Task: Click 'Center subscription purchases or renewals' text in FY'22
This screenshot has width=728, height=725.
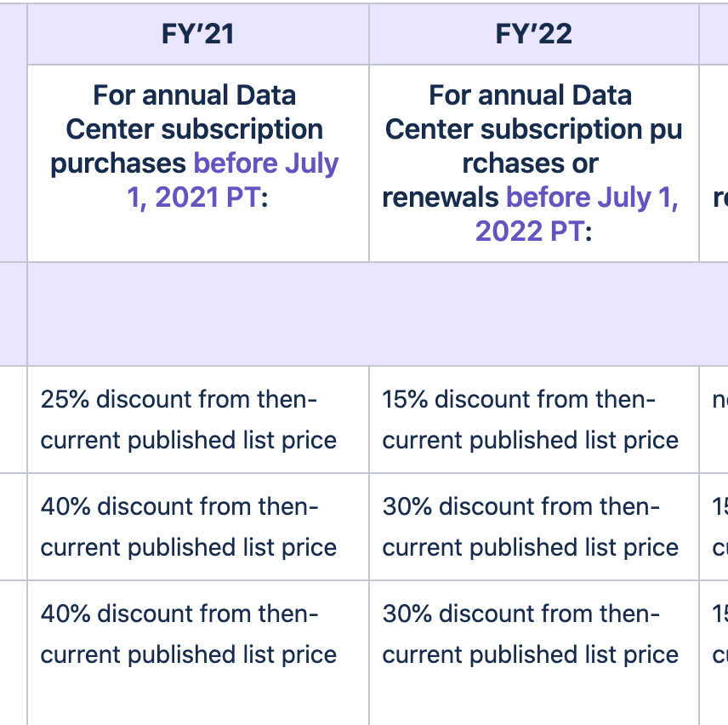Action: pos(533,163)
